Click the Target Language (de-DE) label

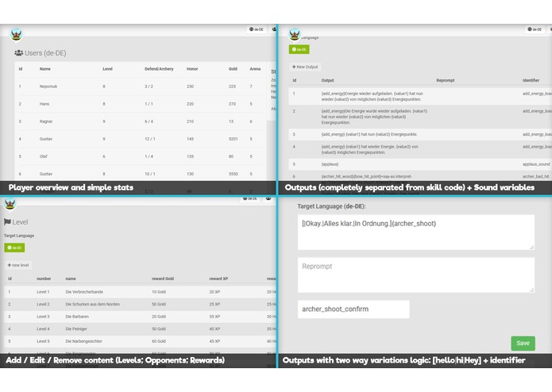pyautogui.click(x=332, y=206)
